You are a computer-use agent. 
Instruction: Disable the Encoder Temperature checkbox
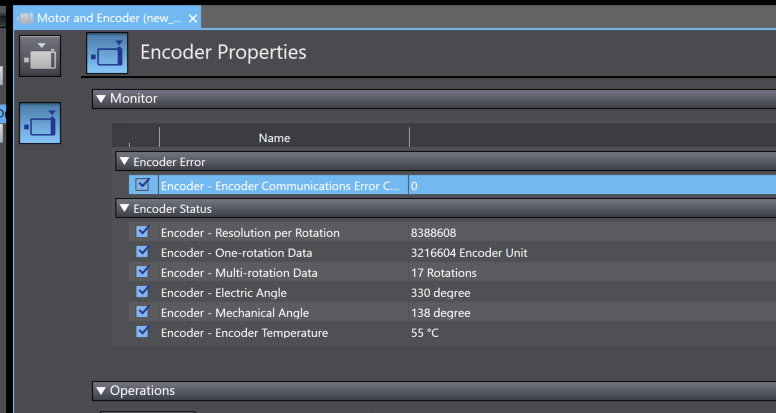pos(142,332)
